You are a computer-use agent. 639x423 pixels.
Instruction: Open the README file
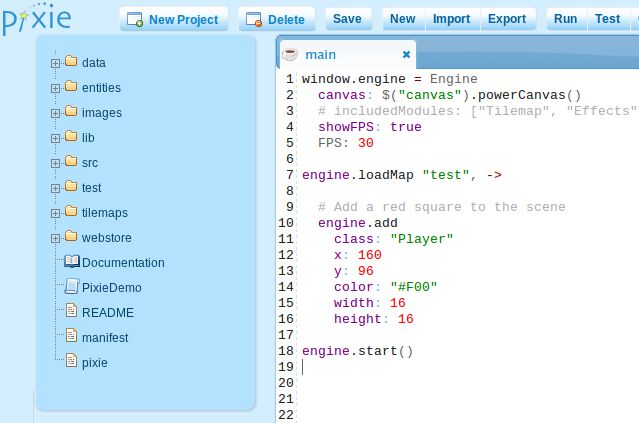click(x=108, y=313)
